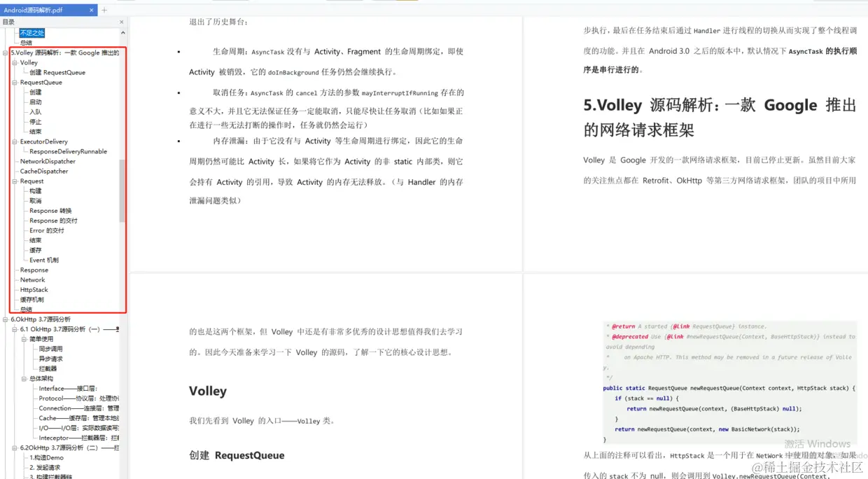Open the Error 的交付 bookmark
Screen dimensions: 868x479
[x=47, y=230]
